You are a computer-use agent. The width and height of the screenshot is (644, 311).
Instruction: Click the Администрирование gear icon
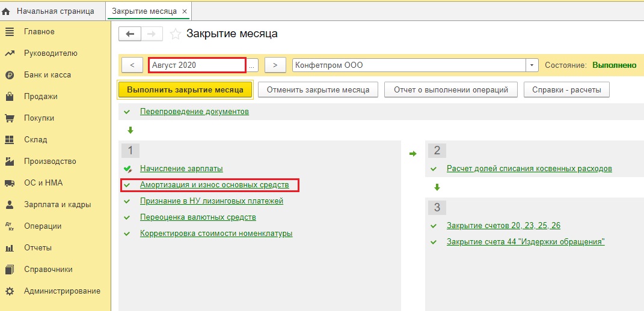[x=10, y=291]
